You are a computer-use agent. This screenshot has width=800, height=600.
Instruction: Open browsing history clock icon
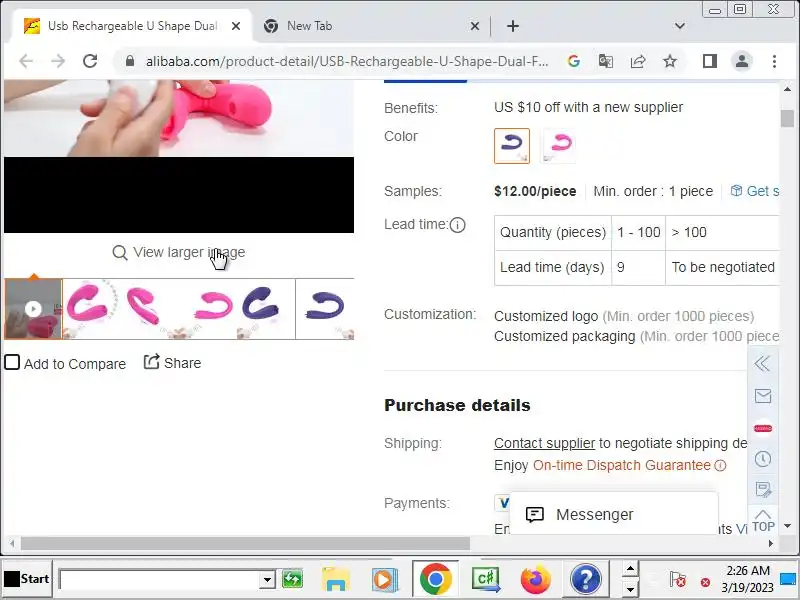click(763, 459)
